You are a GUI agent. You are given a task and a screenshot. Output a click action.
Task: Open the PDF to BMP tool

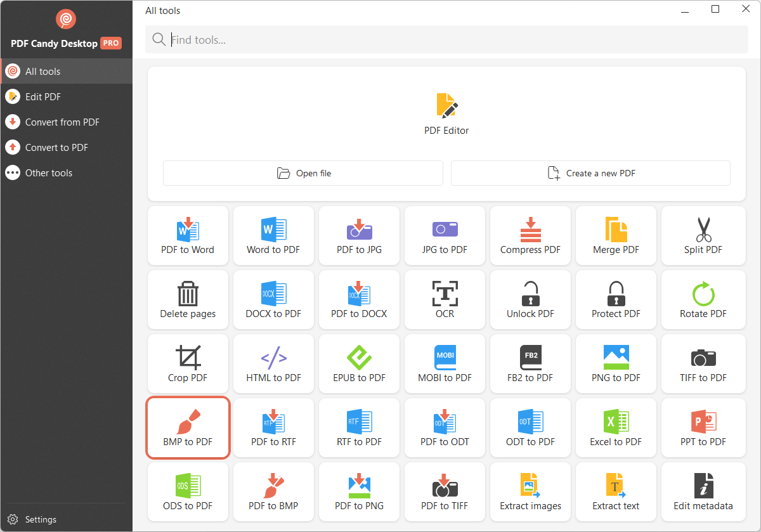273,491
